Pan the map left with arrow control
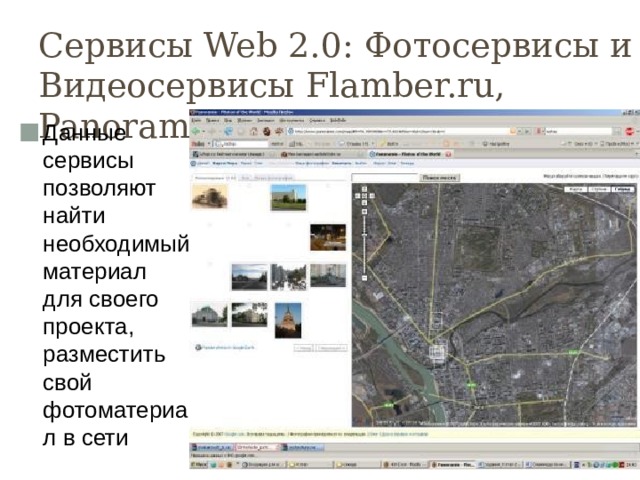The height and width of the screenshot is (480, 640). click(x=358, y=196)
